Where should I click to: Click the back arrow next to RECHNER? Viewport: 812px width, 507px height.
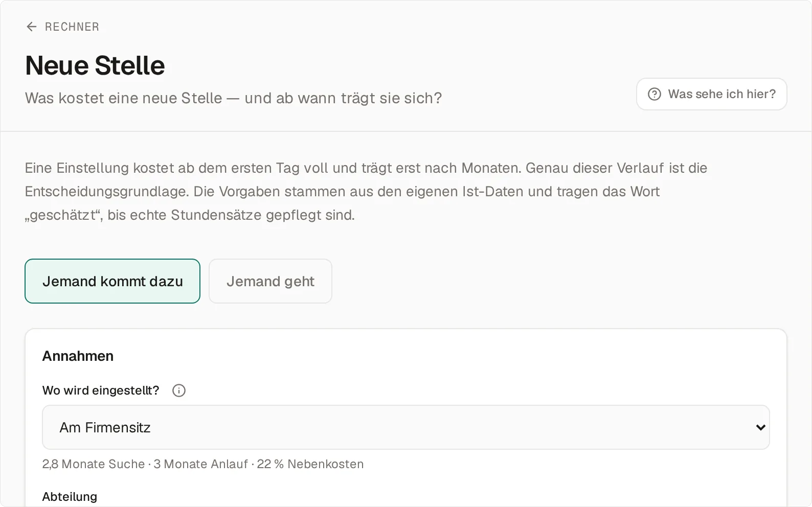pos(32,27)
